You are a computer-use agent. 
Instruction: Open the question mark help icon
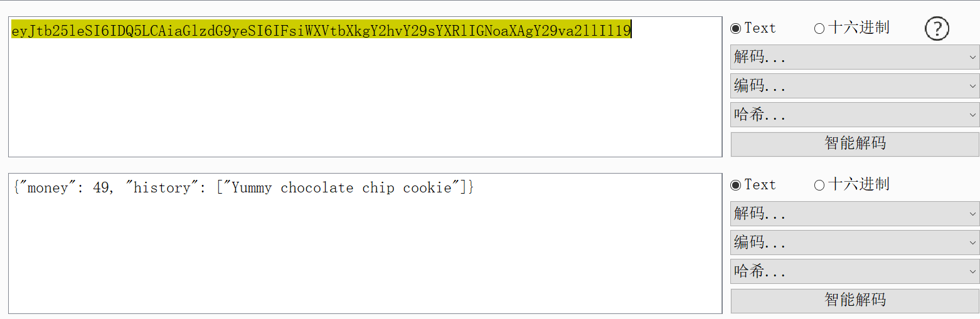coord(937,29)
